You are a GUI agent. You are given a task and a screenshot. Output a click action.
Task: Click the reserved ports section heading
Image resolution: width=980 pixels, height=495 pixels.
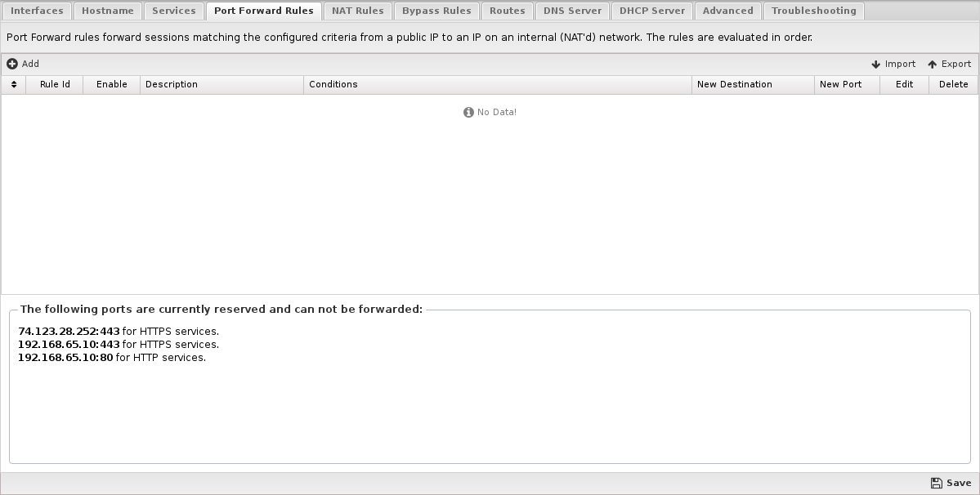click(x=222, y=309)
